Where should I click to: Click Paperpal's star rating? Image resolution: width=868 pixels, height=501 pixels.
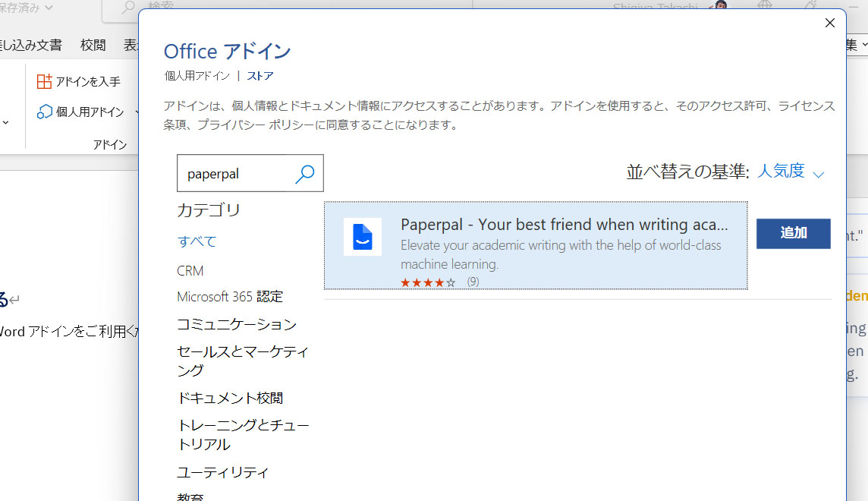tap(428, 281)
